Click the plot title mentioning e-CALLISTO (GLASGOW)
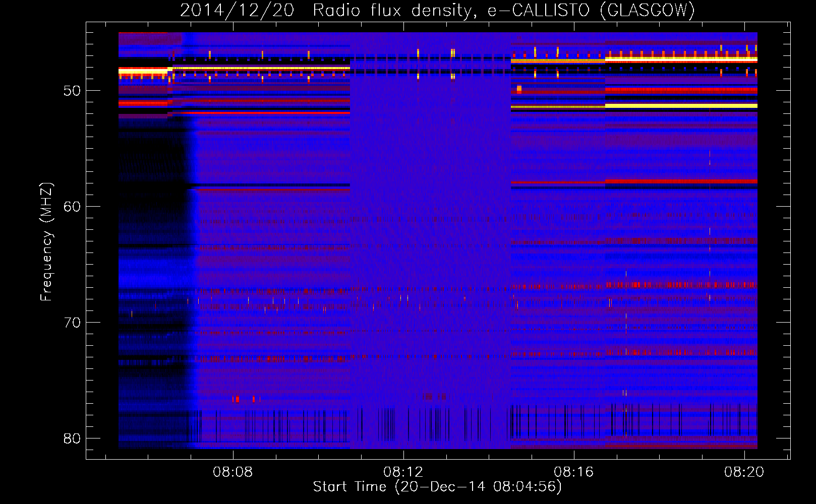816x504 pixels. [x=437, y=10]
